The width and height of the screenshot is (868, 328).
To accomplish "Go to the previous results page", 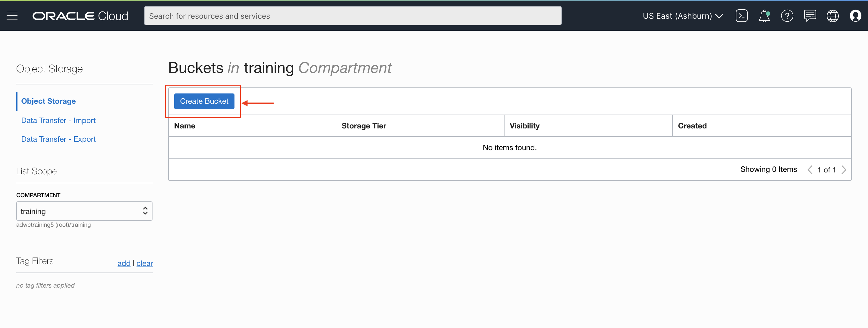I will (x=810, y=169).
